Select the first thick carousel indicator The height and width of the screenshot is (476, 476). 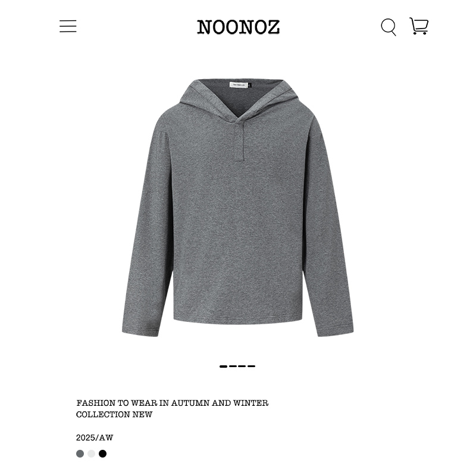click(224, 367)
